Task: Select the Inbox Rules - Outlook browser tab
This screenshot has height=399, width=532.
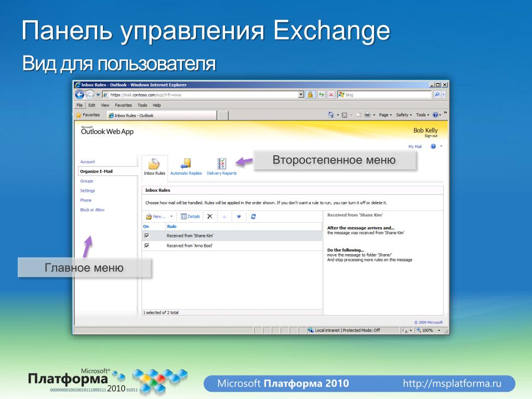Action: (162, 115)
